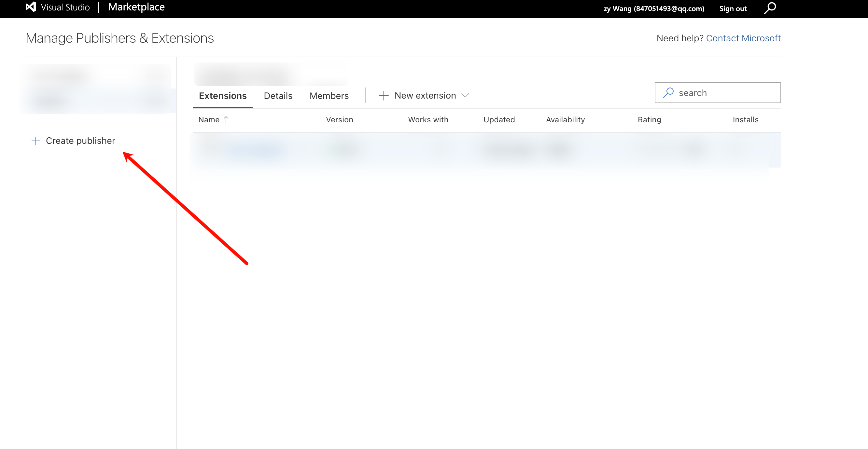Click the Availability column header
The width and height of the screenshot is (868, 449).
click(x=566, y=120)
